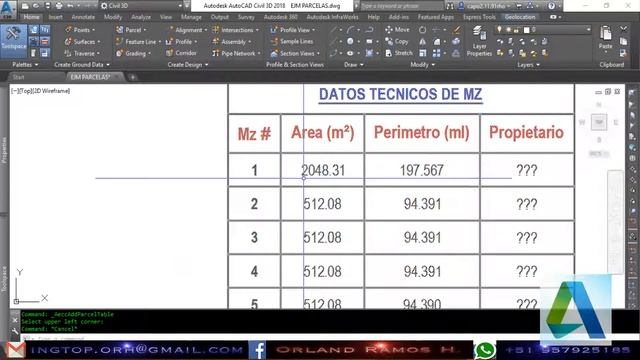Toggle the Toolspace palette button

coord(13,41)
